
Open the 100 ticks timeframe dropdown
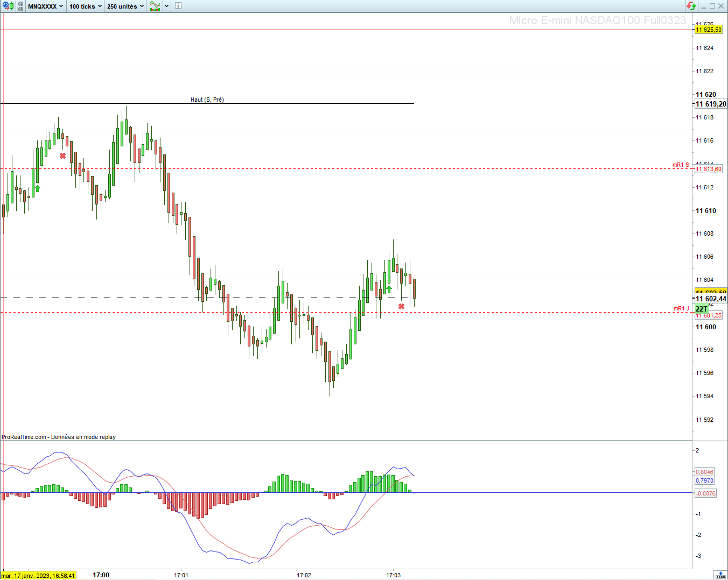pyautogui.click(x=85, y=6)
